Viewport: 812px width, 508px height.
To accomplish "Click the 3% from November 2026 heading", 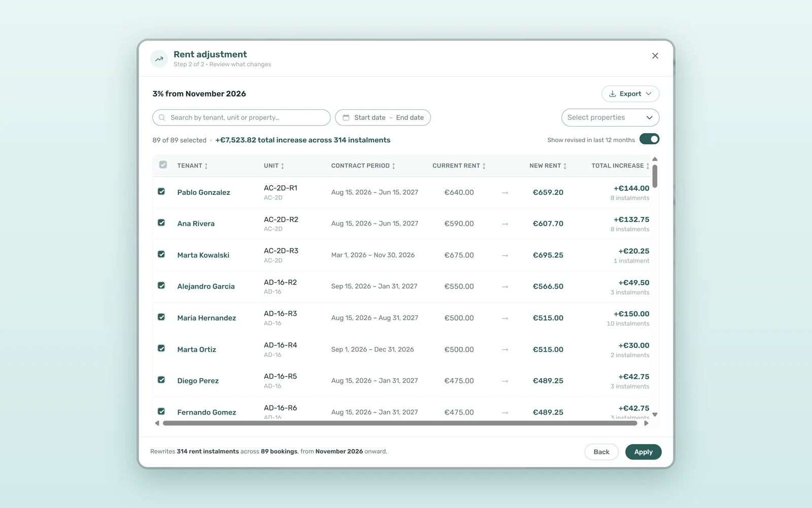I will click(199, 94).
